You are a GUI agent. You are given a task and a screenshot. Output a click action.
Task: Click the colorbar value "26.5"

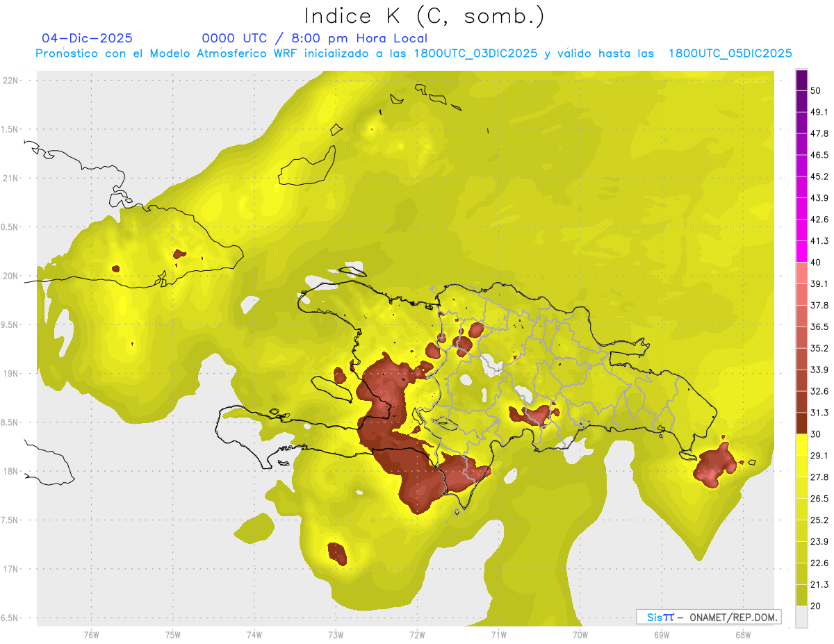[819, 498]
